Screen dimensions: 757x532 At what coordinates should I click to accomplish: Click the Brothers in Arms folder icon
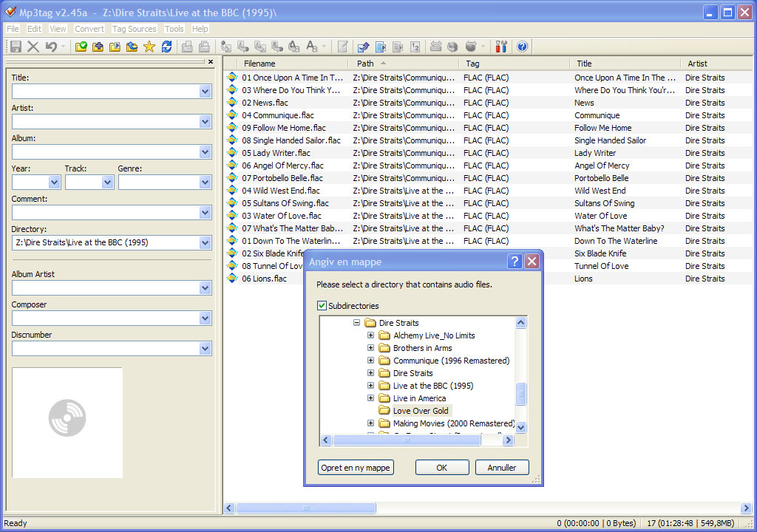(384, 348)
